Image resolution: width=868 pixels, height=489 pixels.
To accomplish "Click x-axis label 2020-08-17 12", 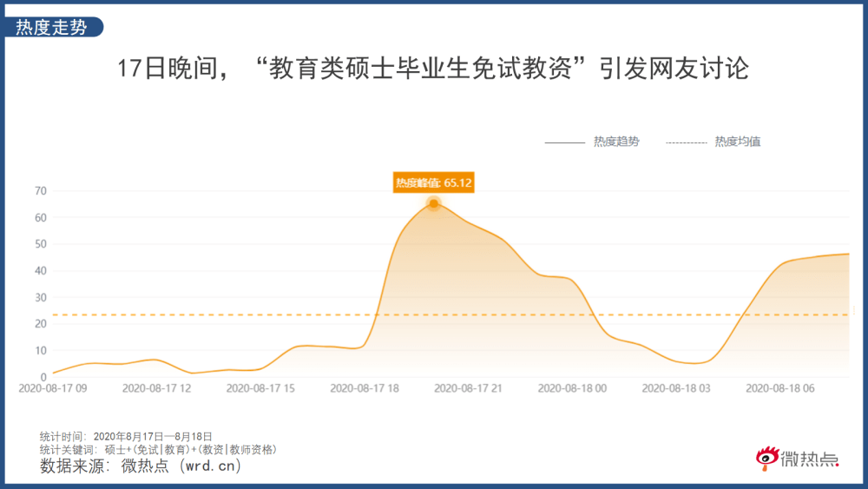I will coord(156,388).
